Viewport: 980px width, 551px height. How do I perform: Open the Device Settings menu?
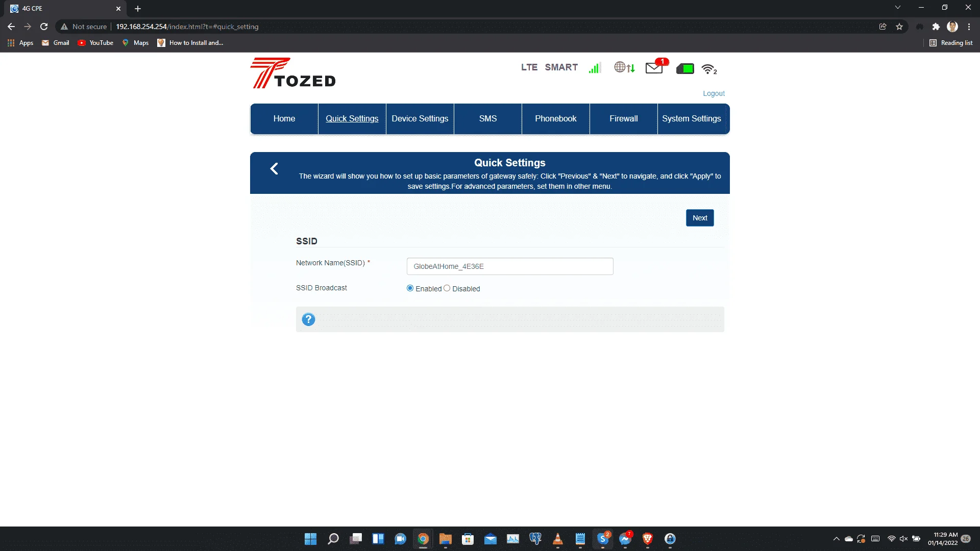coord(420,119)
